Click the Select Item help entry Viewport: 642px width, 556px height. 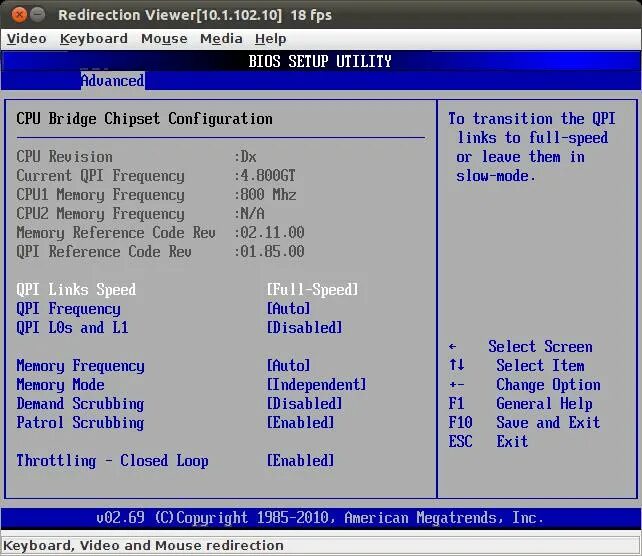point(540,366)
